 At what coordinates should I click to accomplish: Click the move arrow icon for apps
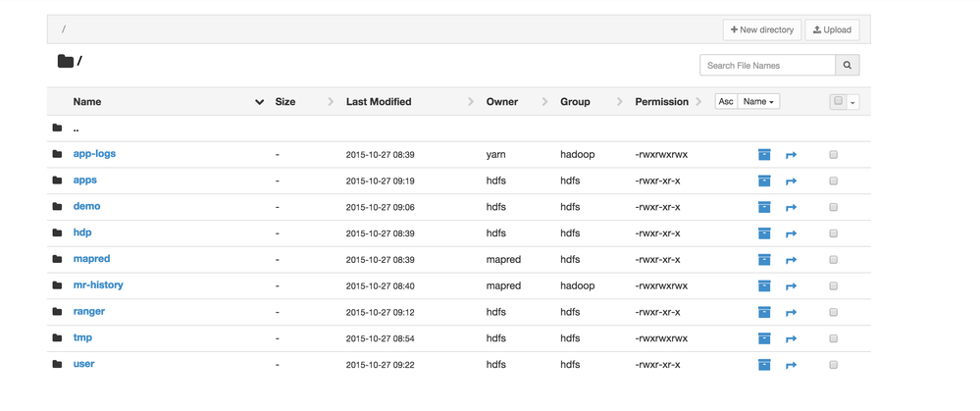tap(791, 181)
